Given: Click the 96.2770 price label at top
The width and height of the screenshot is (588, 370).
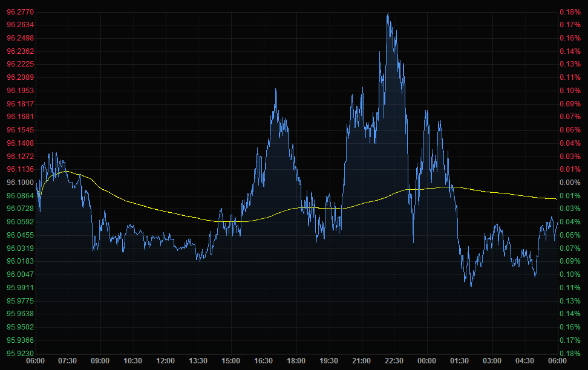Looking at the screenshot, I should coord(20,11).
